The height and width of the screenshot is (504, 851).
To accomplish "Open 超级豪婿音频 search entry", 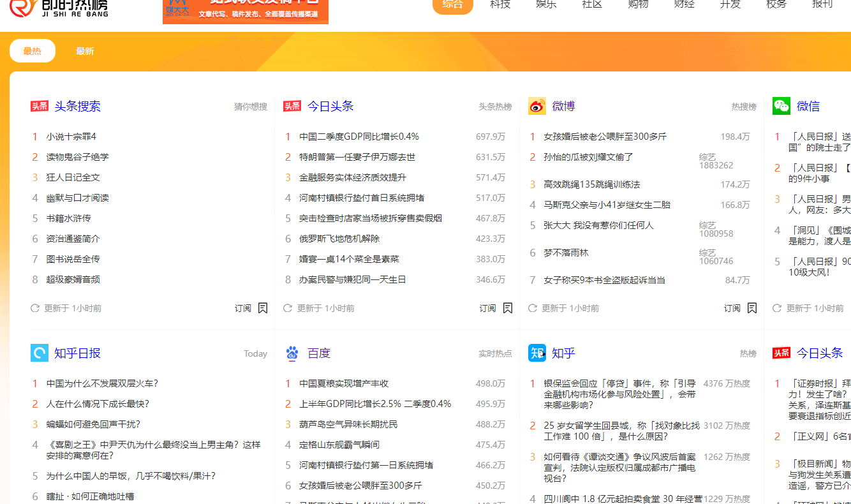I will [x=73, y=279].
